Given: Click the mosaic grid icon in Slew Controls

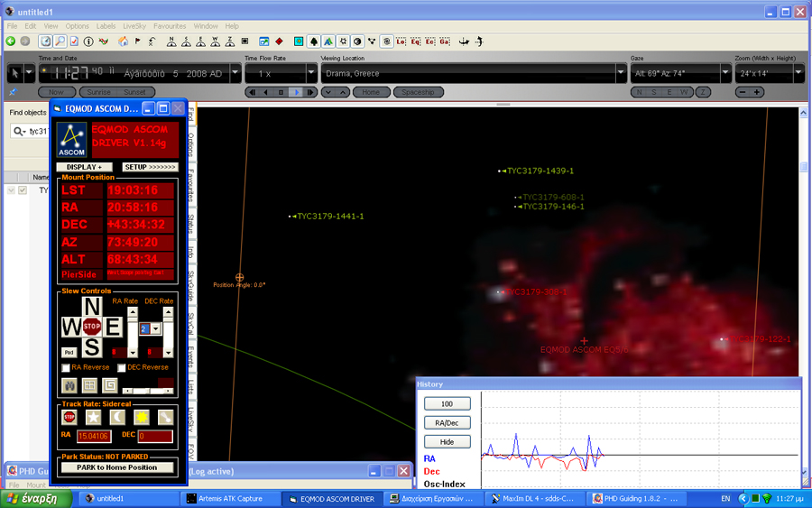Looking at the screenshot, I should tap(89, 385).
